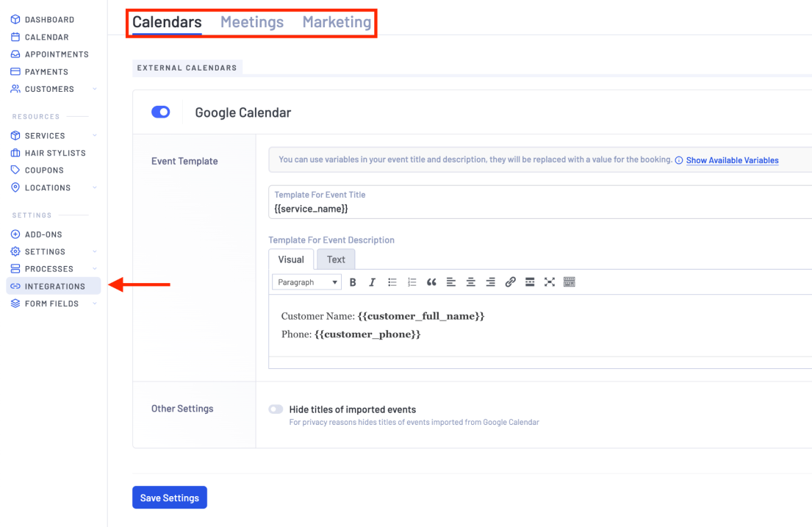Image resolution: width=812 pixels, height=527 pixels.
Task: Apply blockquote formatting
Action: coord(431,282)
